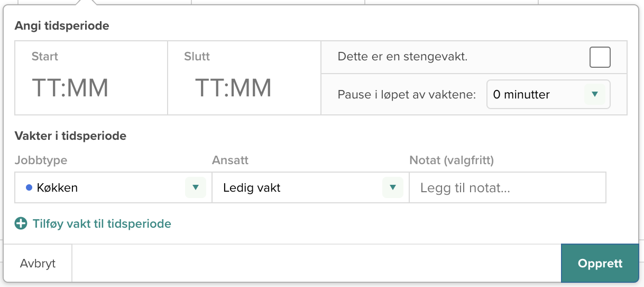Click the arrow icon in the Jobbtype field
This screenshot has height=287, width=644.
196,187
